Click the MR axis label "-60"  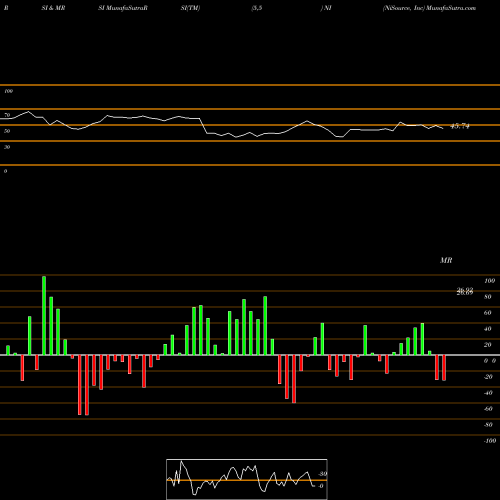(x=488, y=409)
